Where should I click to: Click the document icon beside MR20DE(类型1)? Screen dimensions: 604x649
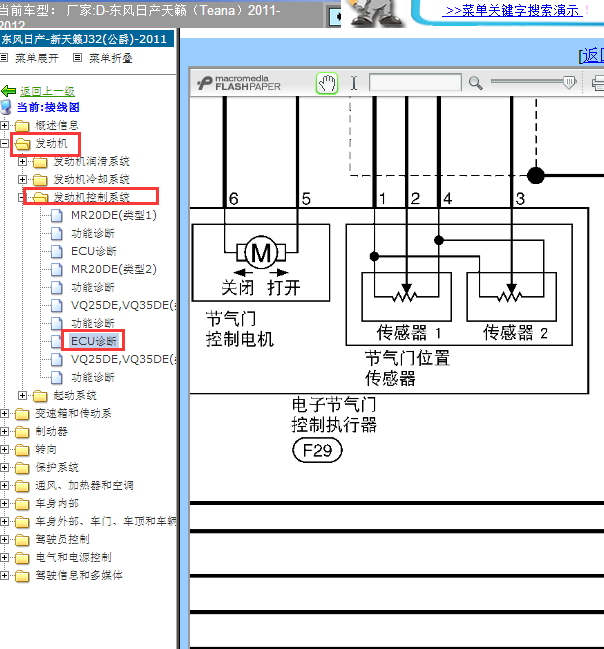(57, 216)
